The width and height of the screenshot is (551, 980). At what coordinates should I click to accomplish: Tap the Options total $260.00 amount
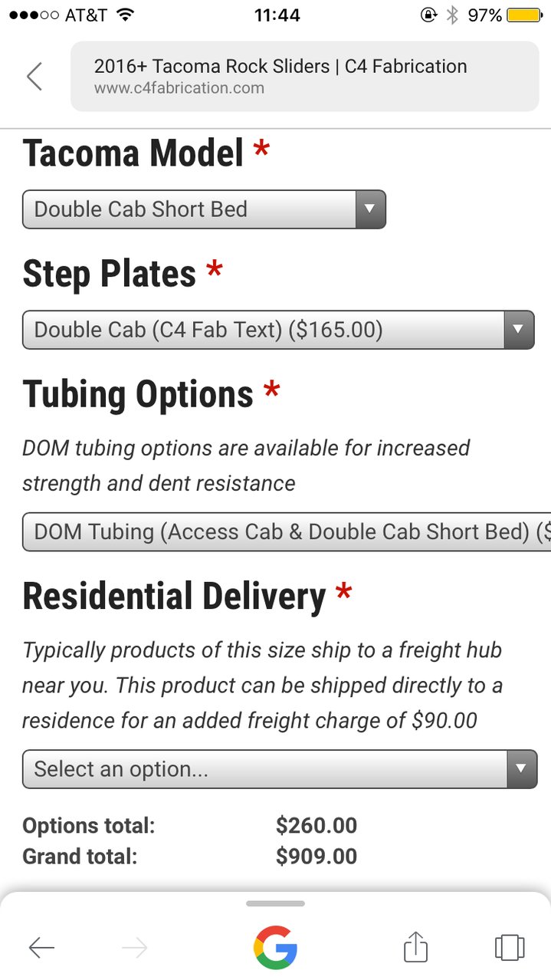coord(316,826)
